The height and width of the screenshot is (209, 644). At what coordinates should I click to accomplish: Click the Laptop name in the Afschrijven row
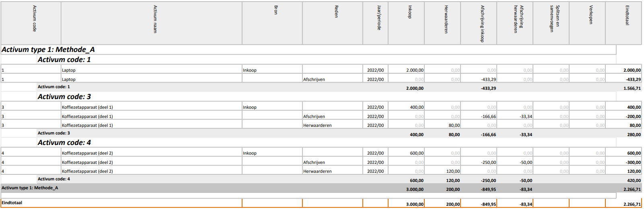click(x=69, y=79)
